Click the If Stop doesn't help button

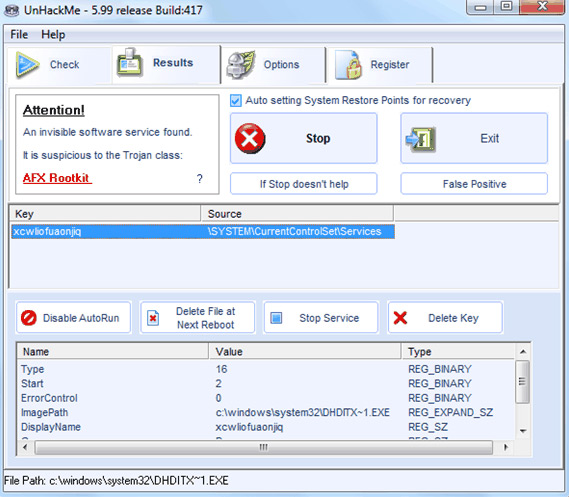[x=304, y=184]
